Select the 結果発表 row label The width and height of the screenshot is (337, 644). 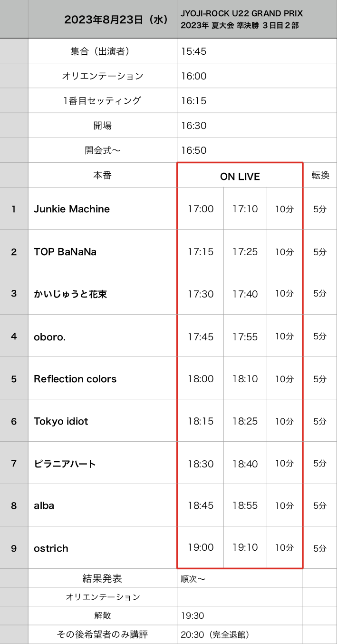(x=103, y=578)
